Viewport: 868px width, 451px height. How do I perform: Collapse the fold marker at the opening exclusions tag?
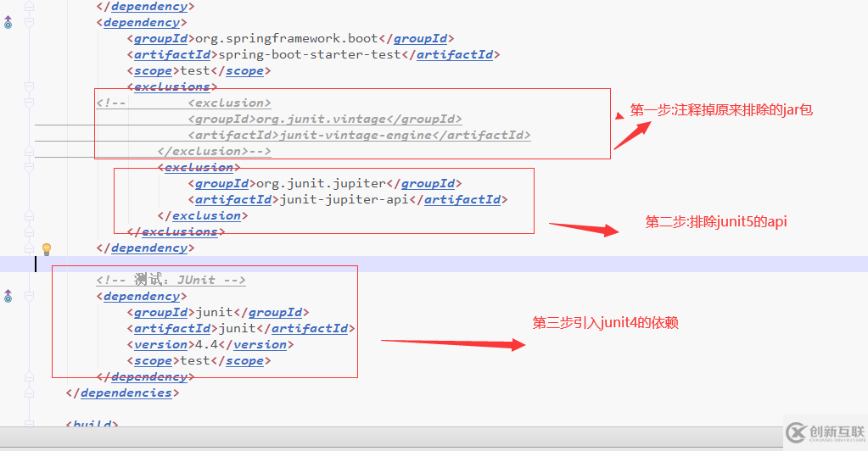30,86
